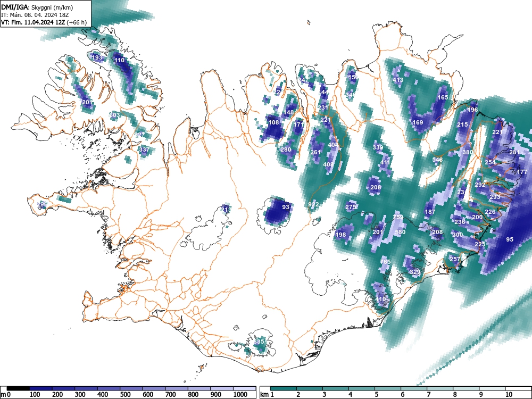Image resolution: width=532 pixels, height=399 pixels.
Task: Click the visibility value 93 in central Iceland
Action: 286,207
